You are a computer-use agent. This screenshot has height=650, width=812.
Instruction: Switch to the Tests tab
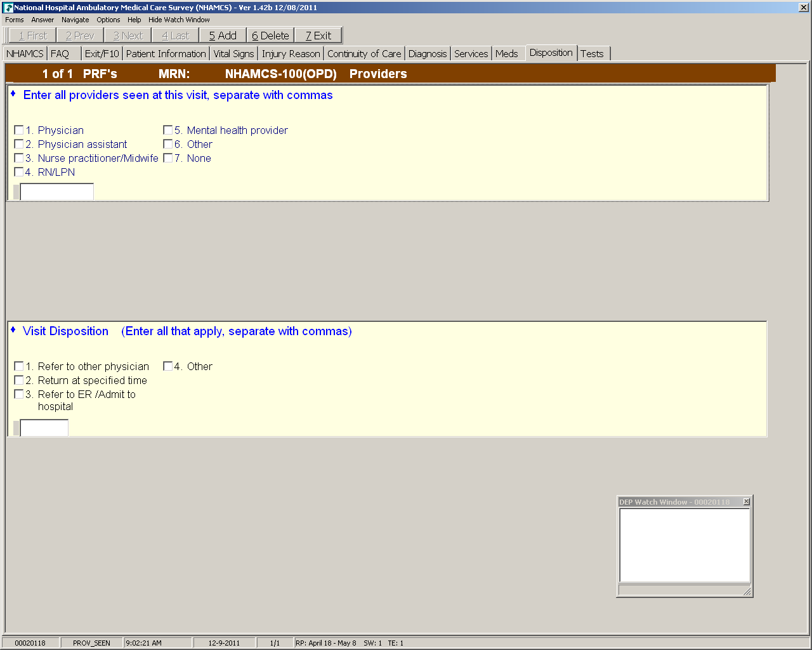(593, 54)
